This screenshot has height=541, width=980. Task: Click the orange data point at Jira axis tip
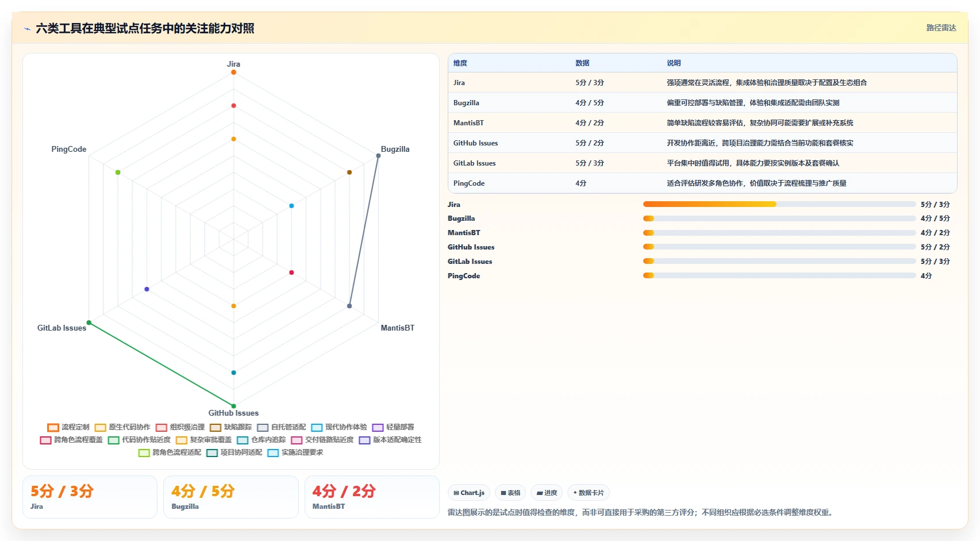coord(233,72)
